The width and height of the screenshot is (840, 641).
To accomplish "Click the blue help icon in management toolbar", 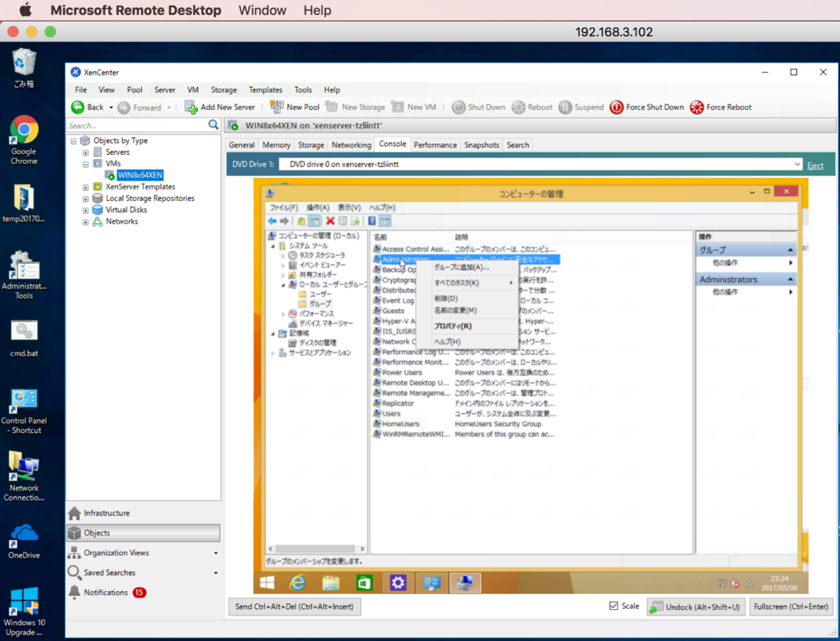I will 372,221.
